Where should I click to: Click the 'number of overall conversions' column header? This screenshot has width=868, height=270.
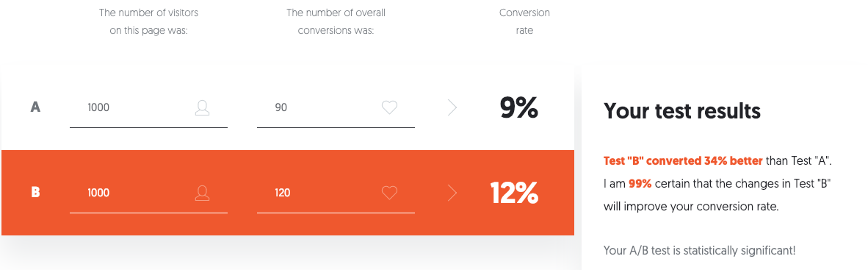[336, 21]
